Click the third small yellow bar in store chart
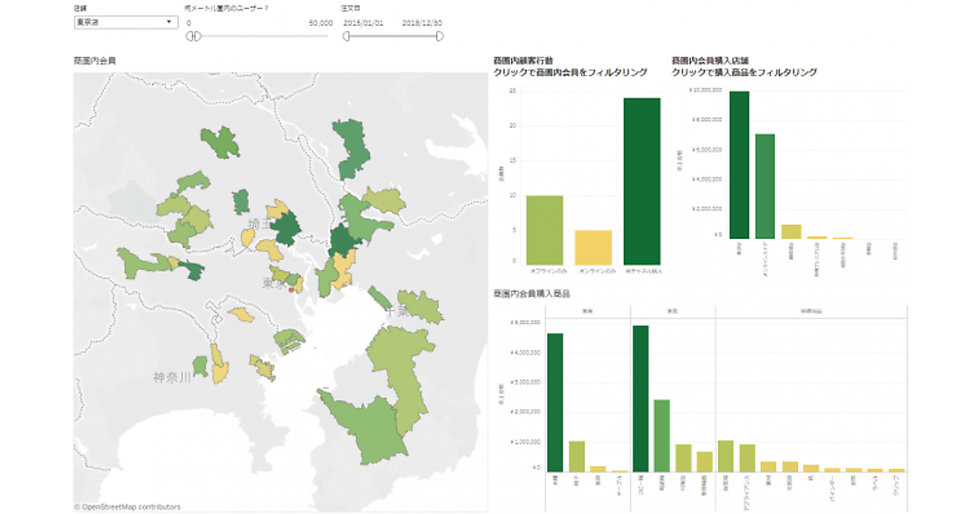The width and height of the screenshot is (980, 514). click(x=791, y=231)
